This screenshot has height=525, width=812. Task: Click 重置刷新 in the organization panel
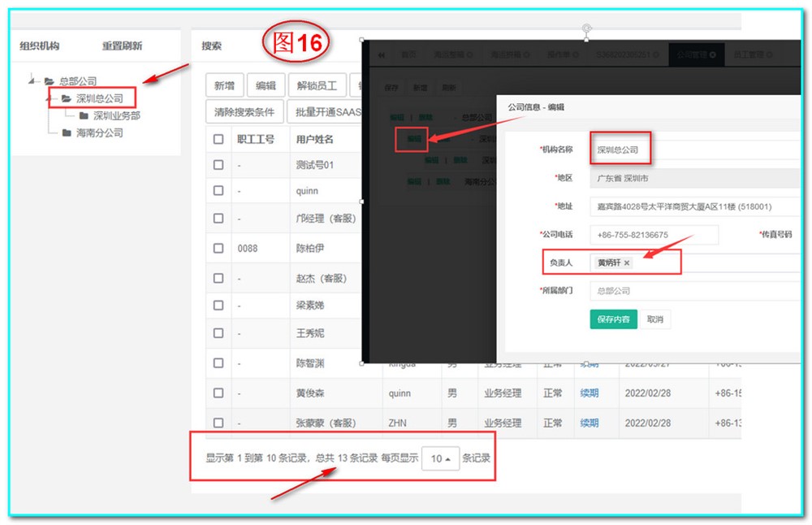point(122,46)
